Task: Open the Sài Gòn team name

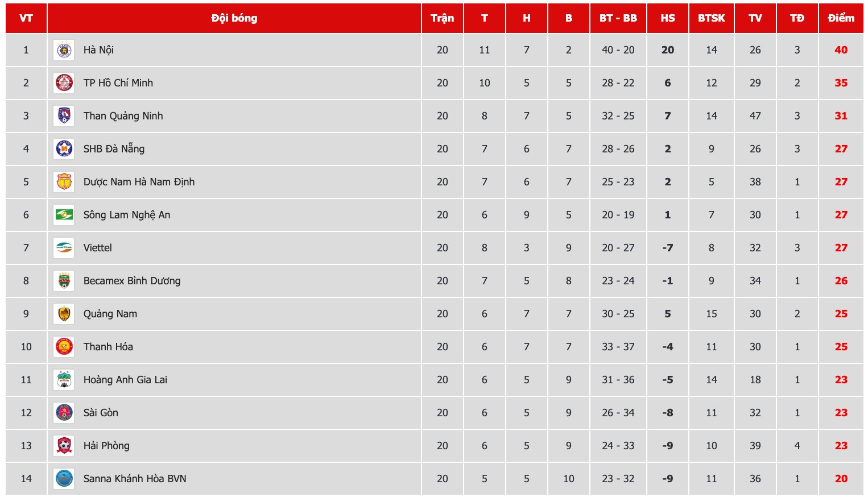Action: [101, 413]
